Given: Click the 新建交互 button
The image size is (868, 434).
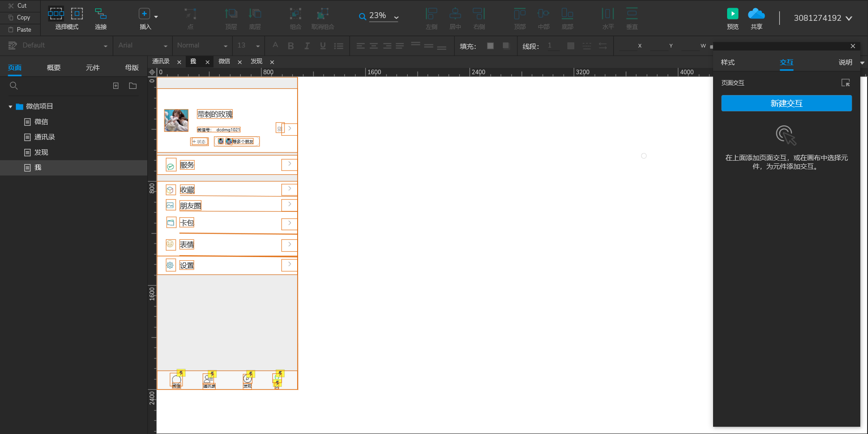Looking at the screenshot, I should click(x=786, y=103).
